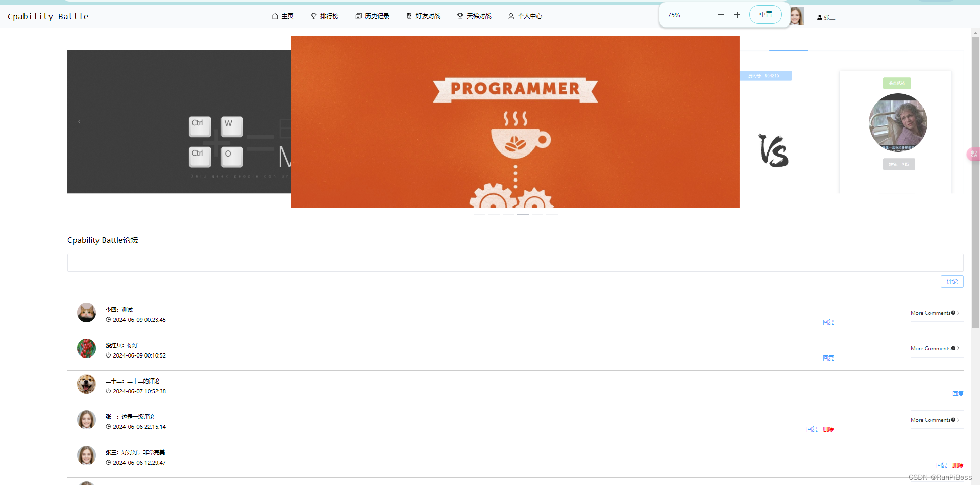The image size is (980, 485).
Task: Reply to 没红兵's 你好 comment
Action: coord(828,358)
